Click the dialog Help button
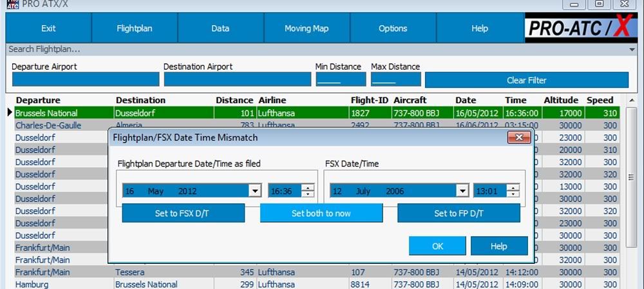Image resolution: width=644 pixels, height=289 pixels. (x=499, y=246)
